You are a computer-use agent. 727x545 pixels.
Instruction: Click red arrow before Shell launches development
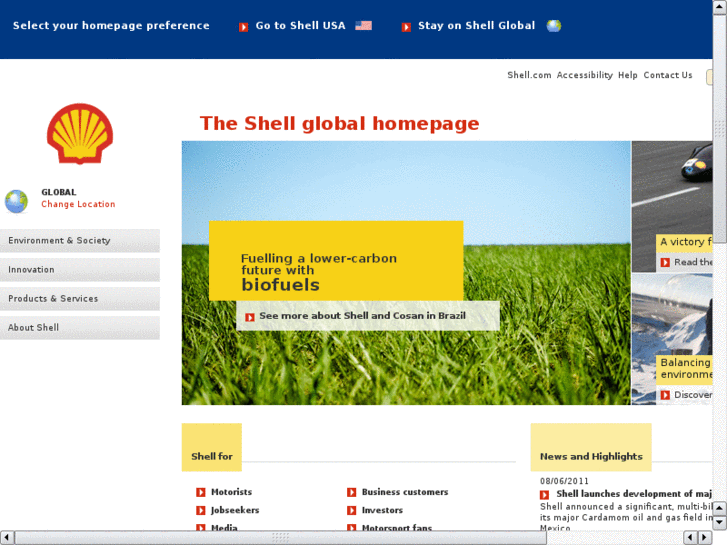[x=544, y=495]
